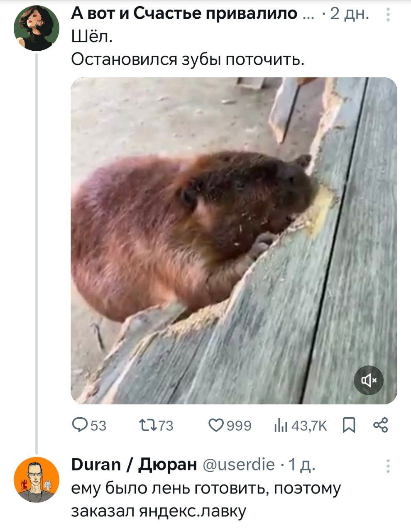Open replies with the comment bubble icon
The height and width of the screenshot is (532, 411).
point(78,426)
